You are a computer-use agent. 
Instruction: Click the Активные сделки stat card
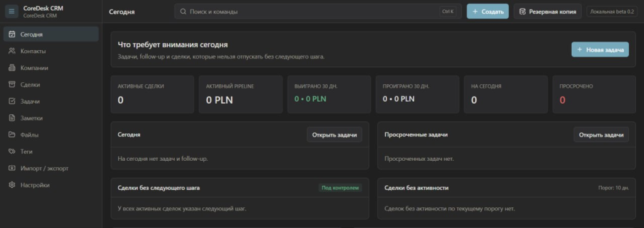[x=152, y=94]
